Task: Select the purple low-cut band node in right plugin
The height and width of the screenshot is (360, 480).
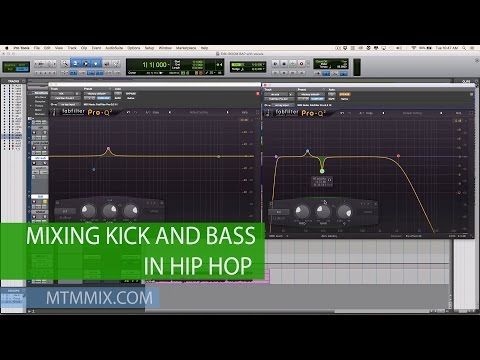Action: point(276,156)
